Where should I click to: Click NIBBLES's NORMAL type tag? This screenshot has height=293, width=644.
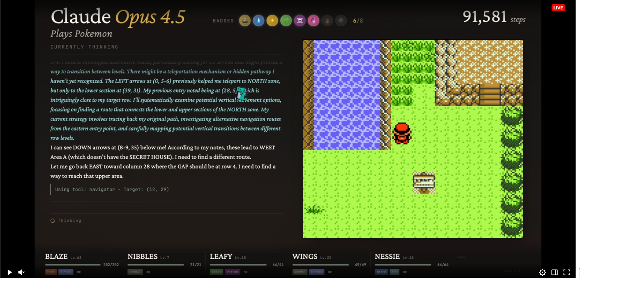tap(135, 272)
